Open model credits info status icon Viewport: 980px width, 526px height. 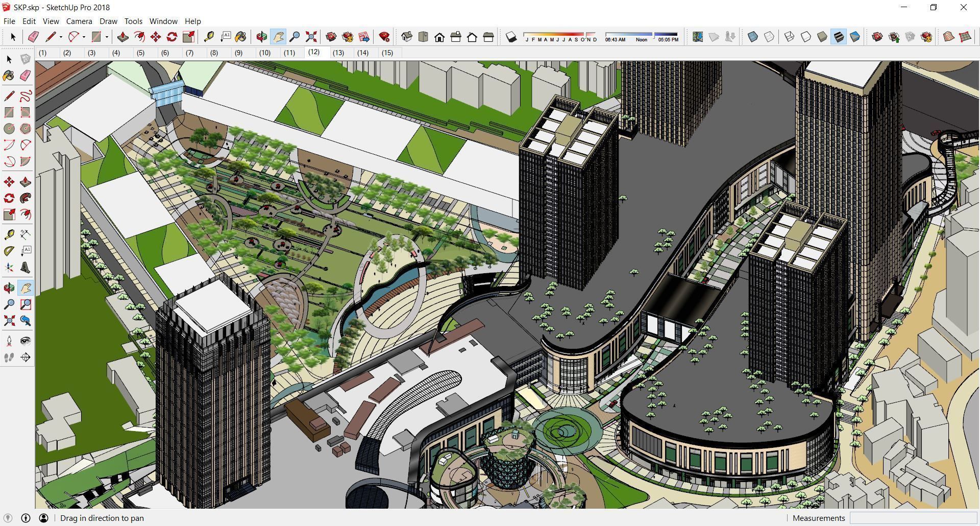26,518
